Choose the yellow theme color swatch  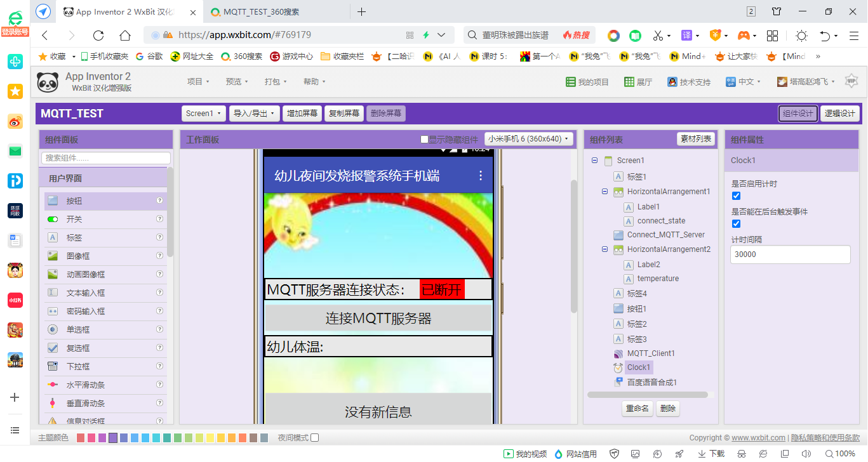[x=221, y=438]
